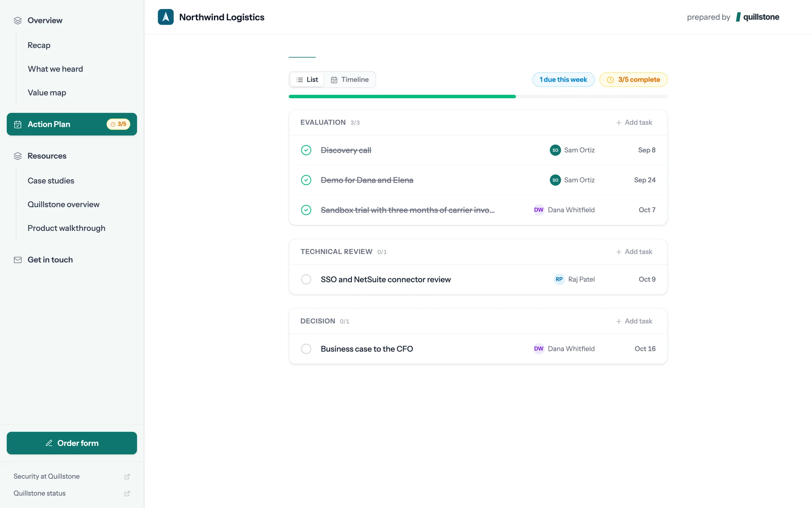The width and height of the screenshot is (812, 508).
Task: Click the Northwind Logistics logo icon
Action: click(165, 17)
